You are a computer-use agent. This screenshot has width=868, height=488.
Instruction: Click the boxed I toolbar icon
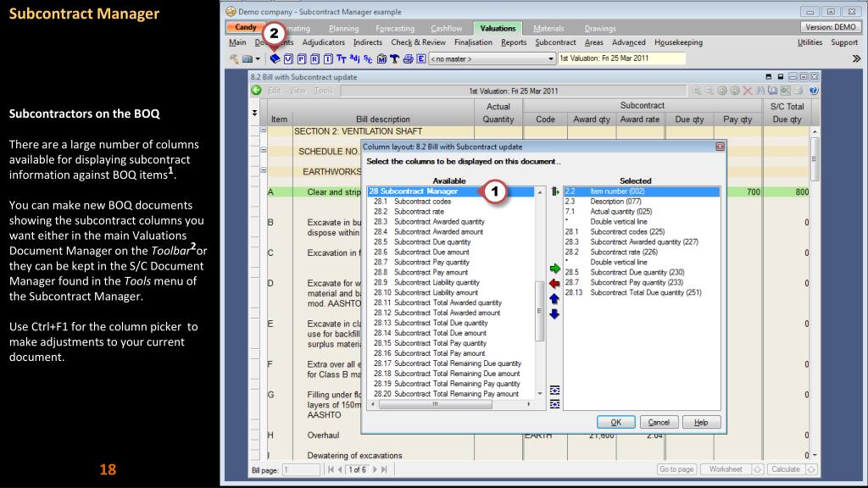pos(328,58)
